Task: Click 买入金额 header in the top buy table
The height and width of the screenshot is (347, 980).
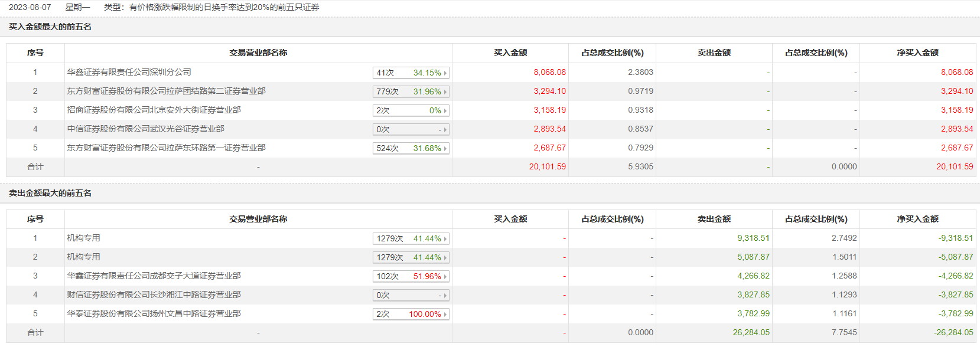Action: pos(510,53)
